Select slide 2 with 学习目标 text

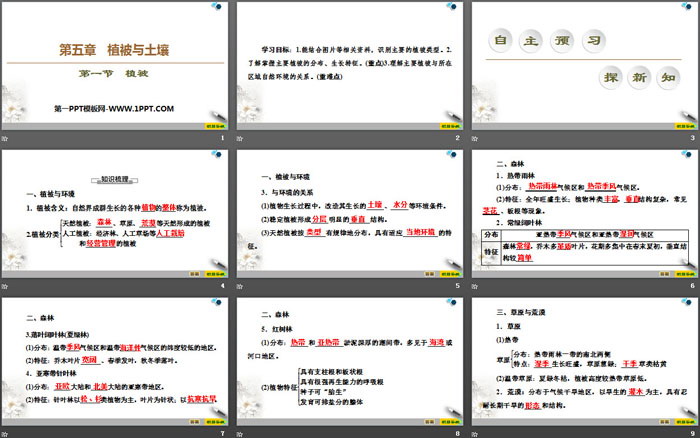[x=350, y=66]
